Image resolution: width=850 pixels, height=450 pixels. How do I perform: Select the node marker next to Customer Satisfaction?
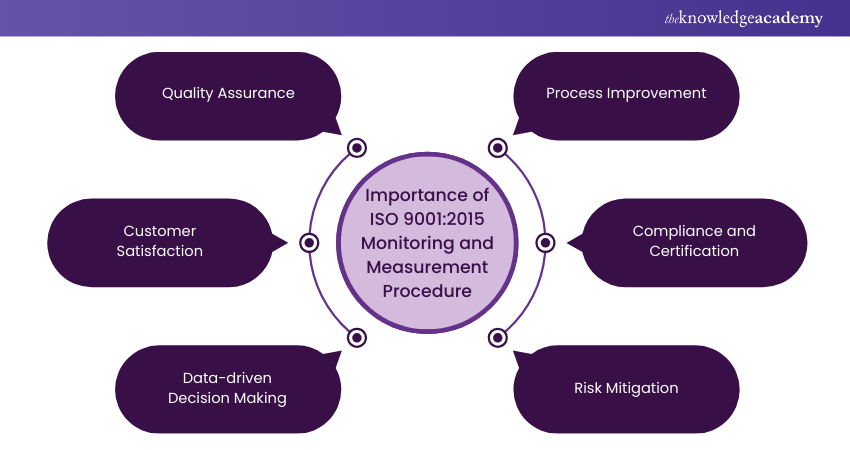pyautogui.click(x=309, y=242)
